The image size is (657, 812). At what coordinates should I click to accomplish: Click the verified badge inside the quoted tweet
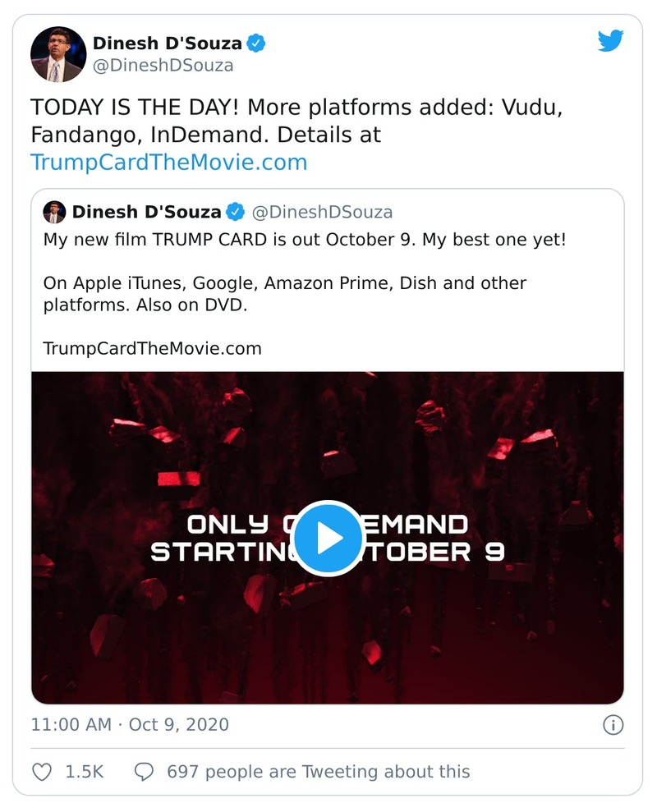236,212
